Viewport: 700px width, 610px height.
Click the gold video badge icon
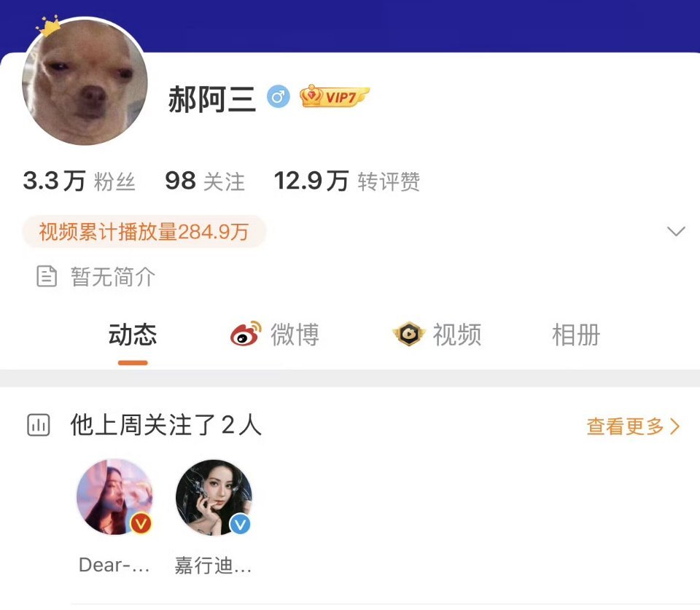pos(408,334)
